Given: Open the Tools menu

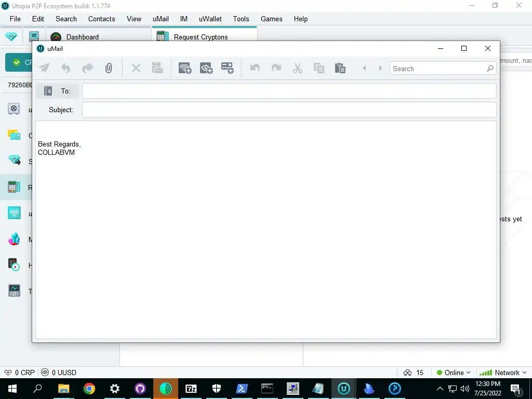Looking at the screenshot, I should [241, 19].
